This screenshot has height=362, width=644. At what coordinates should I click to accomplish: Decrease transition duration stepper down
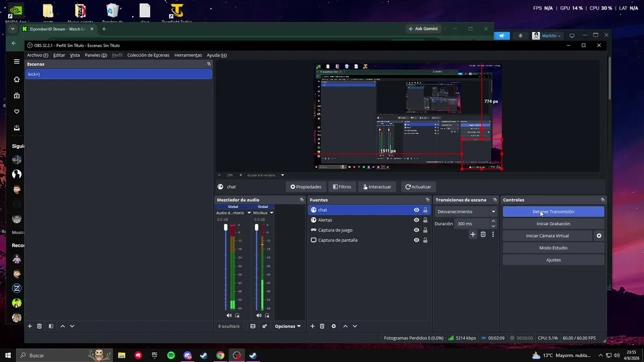493,226
